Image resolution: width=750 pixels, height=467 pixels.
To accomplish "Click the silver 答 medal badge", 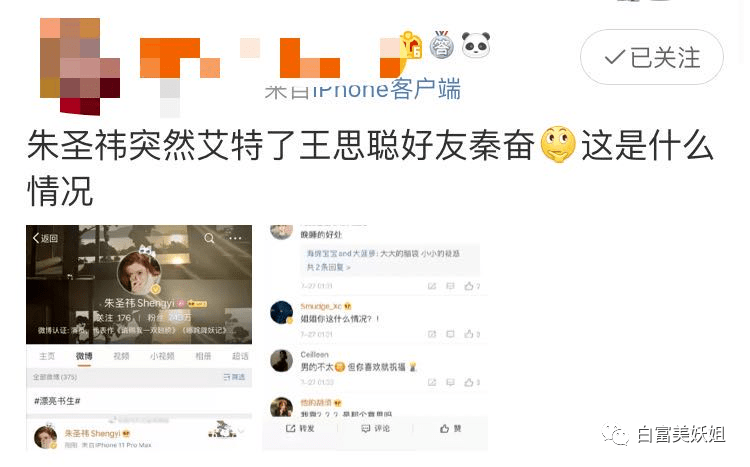I will (441, 45).
